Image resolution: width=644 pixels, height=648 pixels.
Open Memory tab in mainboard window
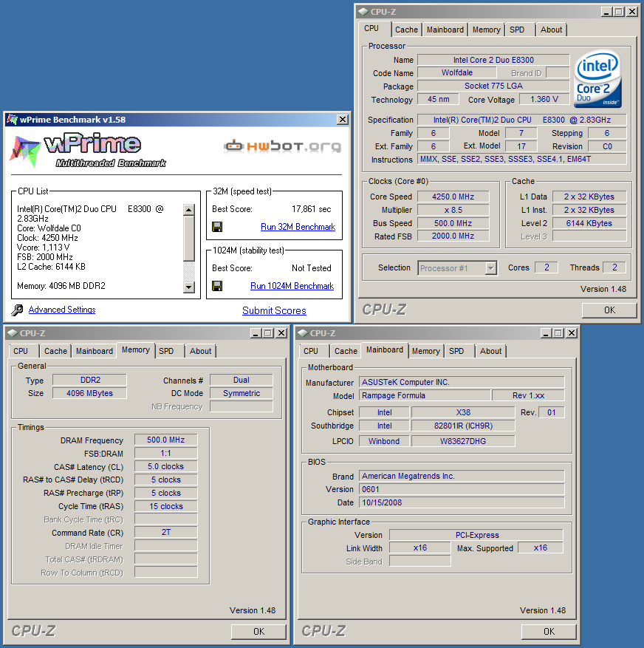(426, 351)
